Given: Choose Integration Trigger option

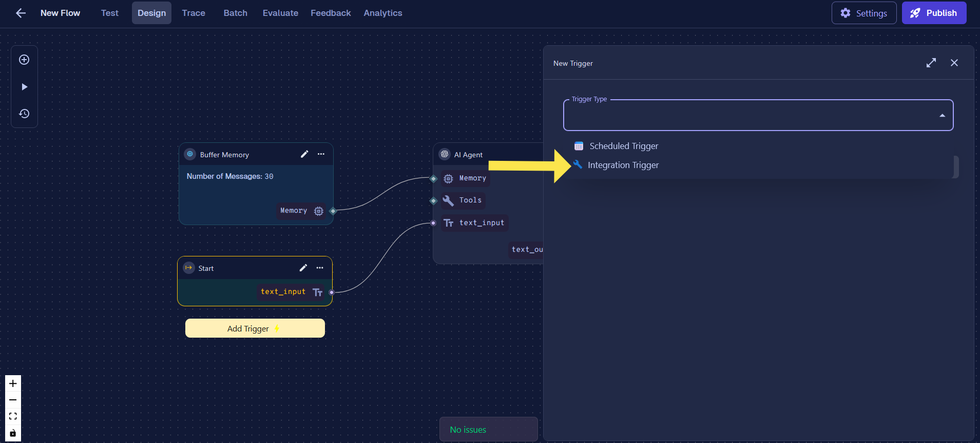Looking at the screenshot, I should [623, 165].
